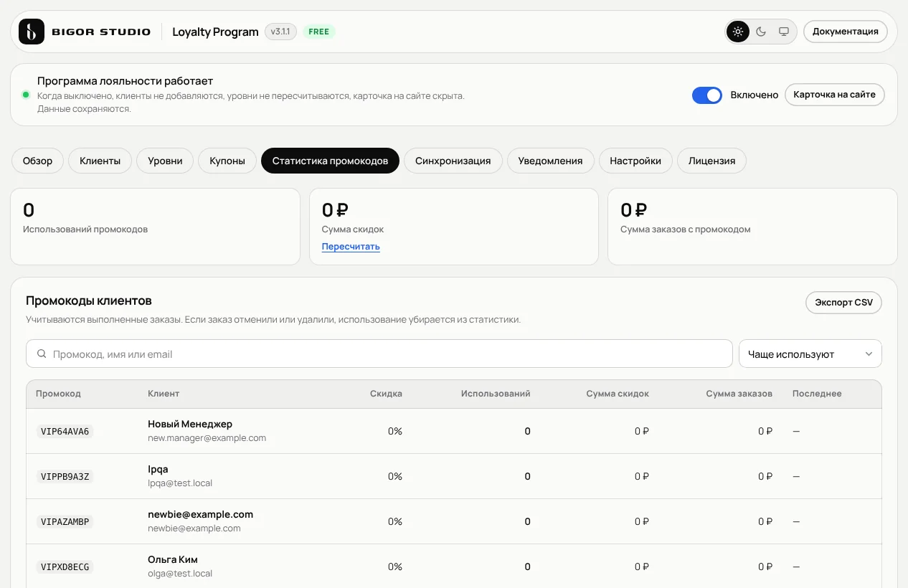
Task: Switch to the Купоны tab
Action: 227,161
